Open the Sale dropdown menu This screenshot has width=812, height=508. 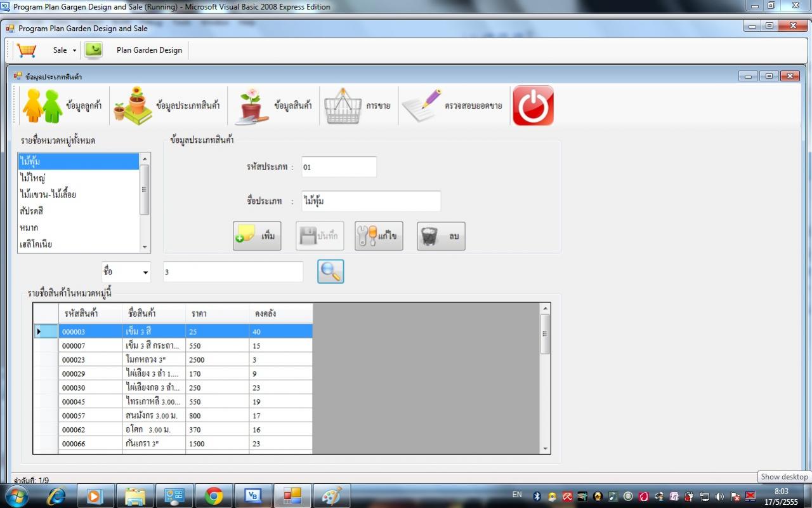click(64, 50)
